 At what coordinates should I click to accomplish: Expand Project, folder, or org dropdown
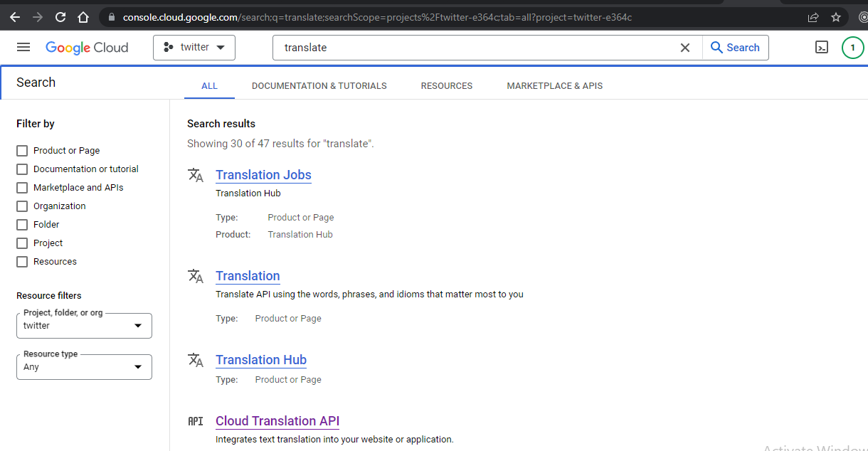pyautogui.click(x=84, y=326)
